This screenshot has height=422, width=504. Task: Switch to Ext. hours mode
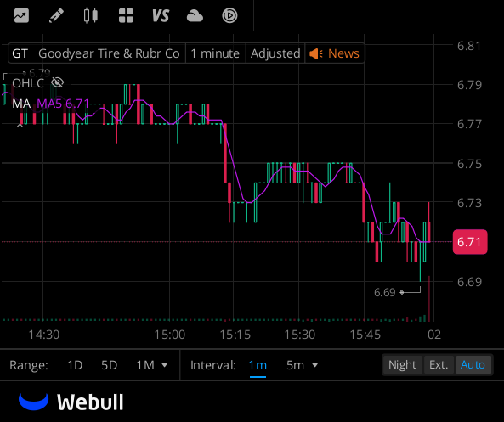(x=439, y=364)
